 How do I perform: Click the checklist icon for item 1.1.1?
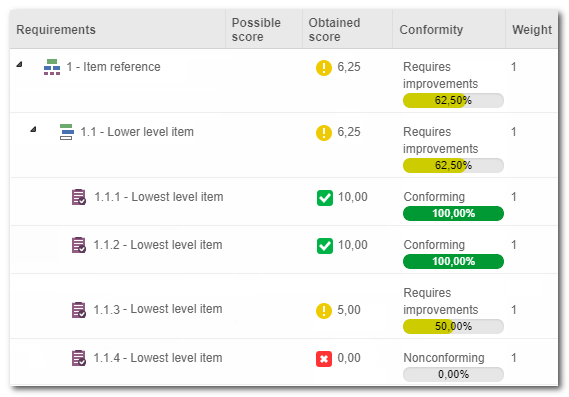[79, 197]
